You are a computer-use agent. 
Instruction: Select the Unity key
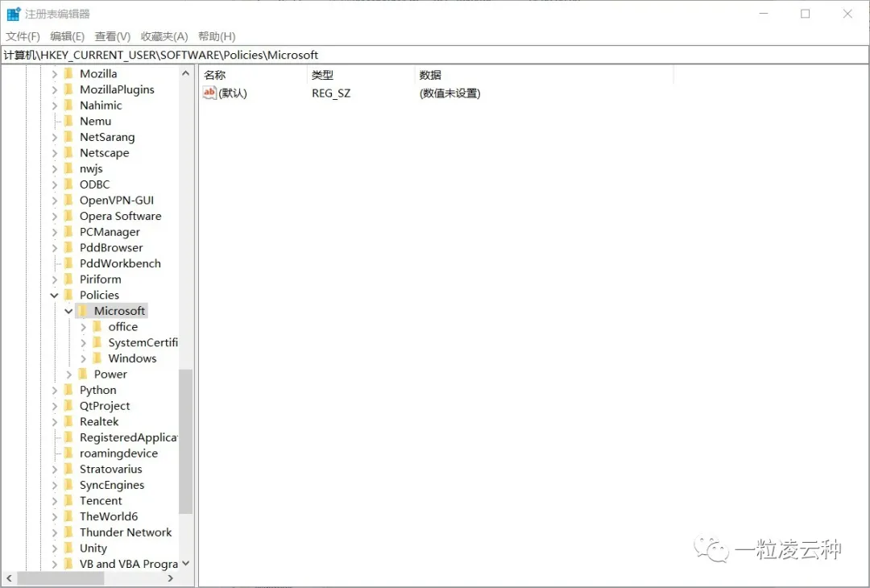93,548
